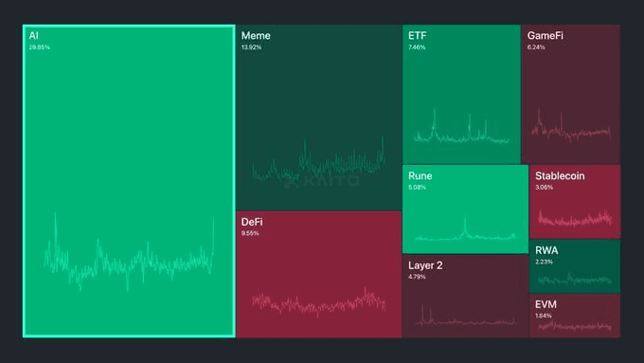Click the Layer 2 tile
644x363 pixels.
coord(465,296)
